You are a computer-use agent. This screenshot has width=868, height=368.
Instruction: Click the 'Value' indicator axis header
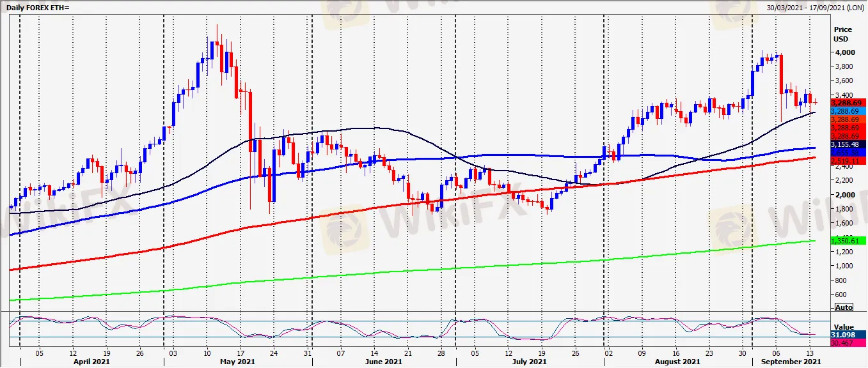point(844,326)
